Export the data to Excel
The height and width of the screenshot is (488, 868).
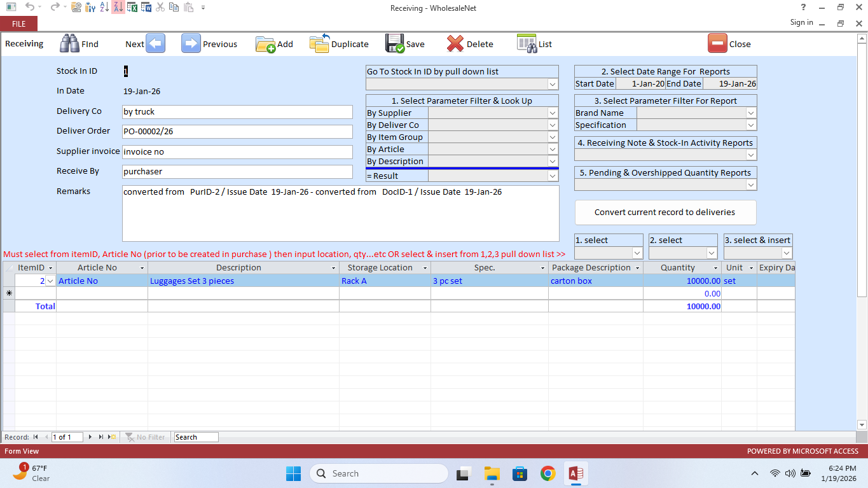[133, 8]
